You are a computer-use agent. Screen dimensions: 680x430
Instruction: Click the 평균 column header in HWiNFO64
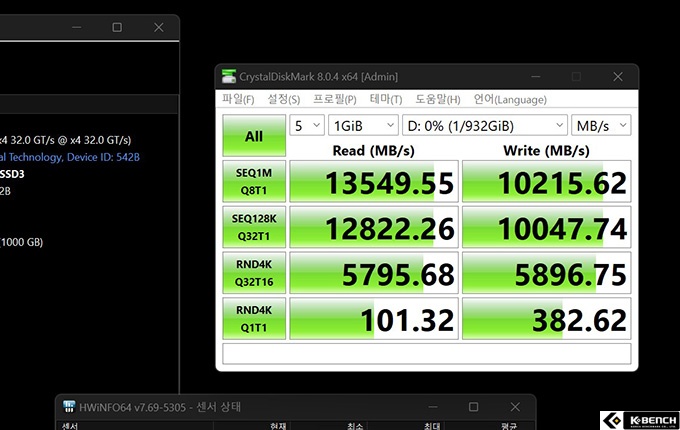click(509, 426)
